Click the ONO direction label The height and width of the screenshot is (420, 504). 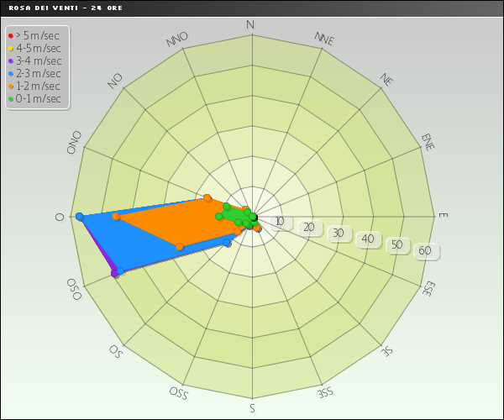[x=74, y=142]
